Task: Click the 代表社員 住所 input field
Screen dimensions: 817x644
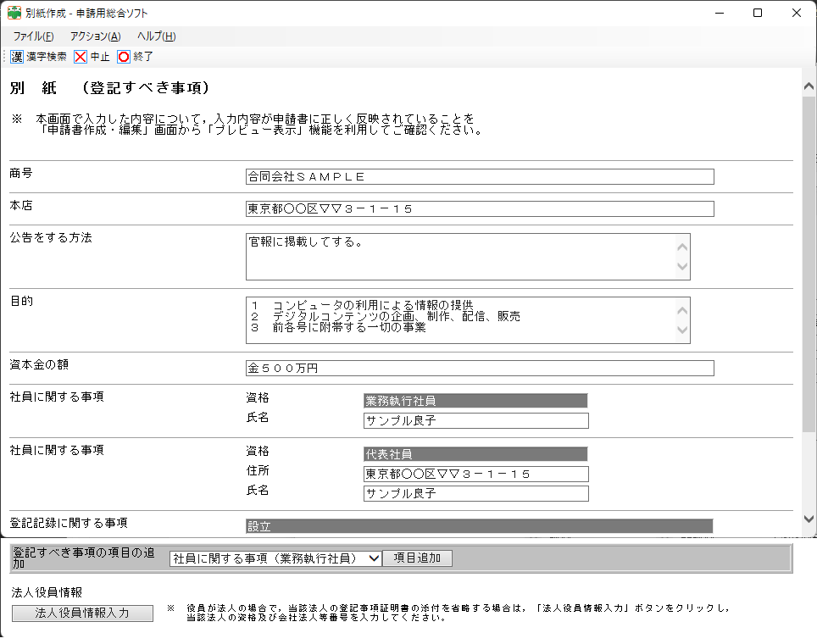Action: pyautogui.click(x=475, y=474)
